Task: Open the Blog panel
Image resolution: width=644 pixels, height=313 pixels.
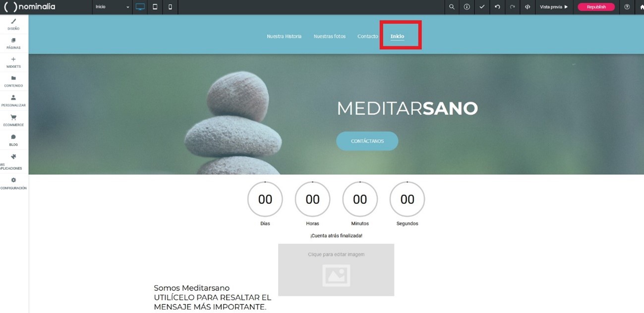Action: (13, 140)
